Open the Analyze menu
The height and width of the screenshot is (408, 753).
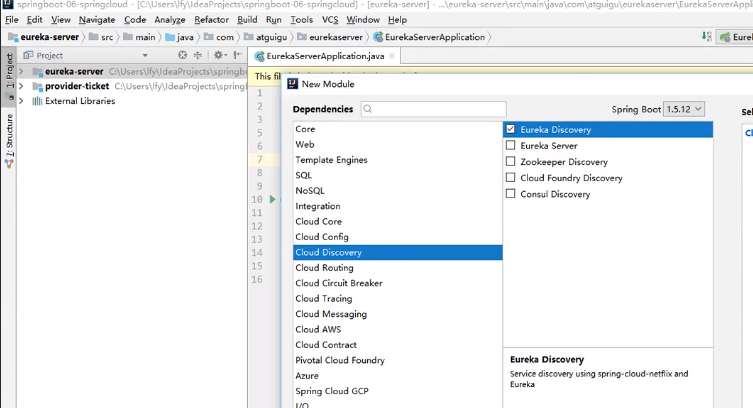coord(170,20)
